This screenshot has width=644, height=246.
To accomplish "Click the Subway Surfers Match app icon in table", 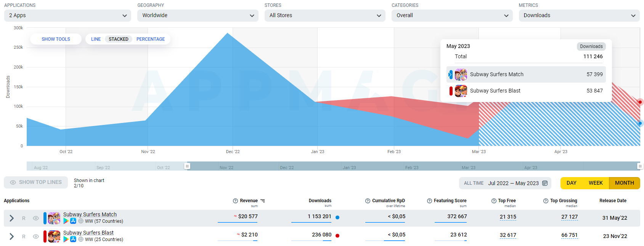I will 54,218.
